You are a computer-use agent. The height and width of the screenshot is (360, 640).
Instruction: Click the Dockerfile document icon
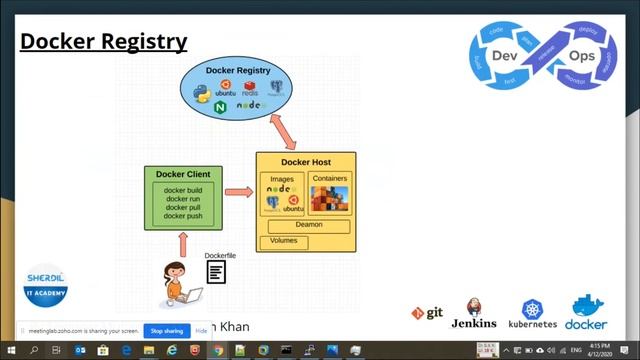click(x=216, y=272)
